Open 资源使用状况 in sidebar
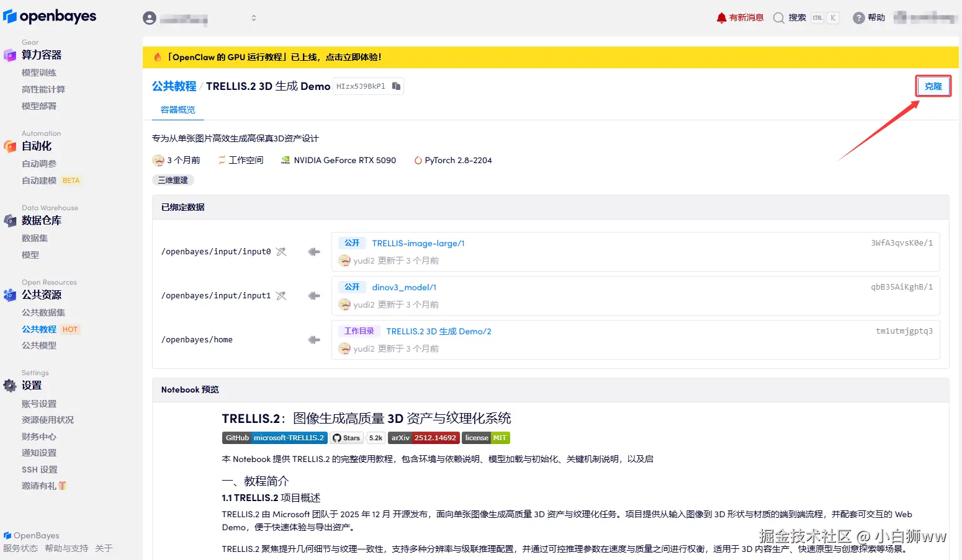This screenshot has height=560, width=962. (x=48, y=420)
